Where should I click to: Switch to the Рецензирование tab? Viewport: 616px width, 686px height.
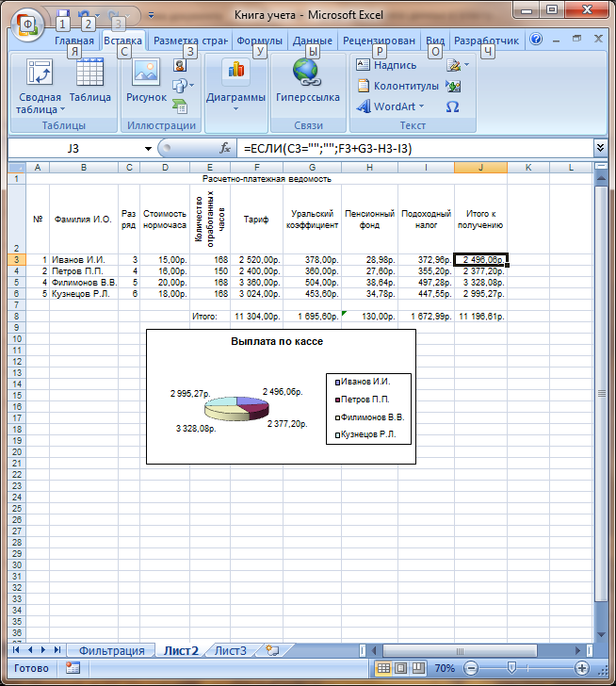(x=379, y=41)
